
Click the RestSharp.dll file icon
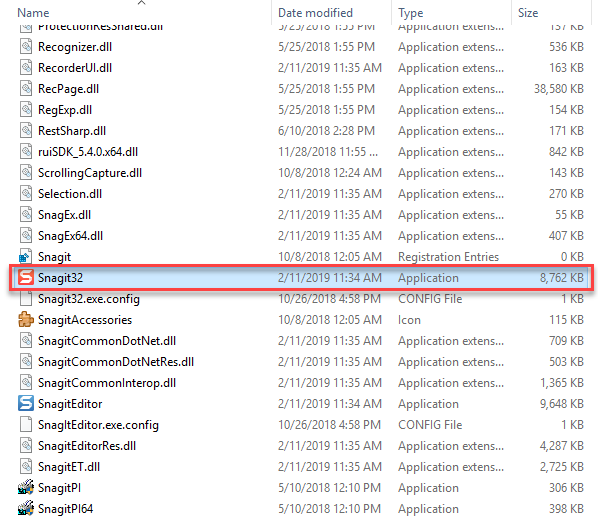26,131
